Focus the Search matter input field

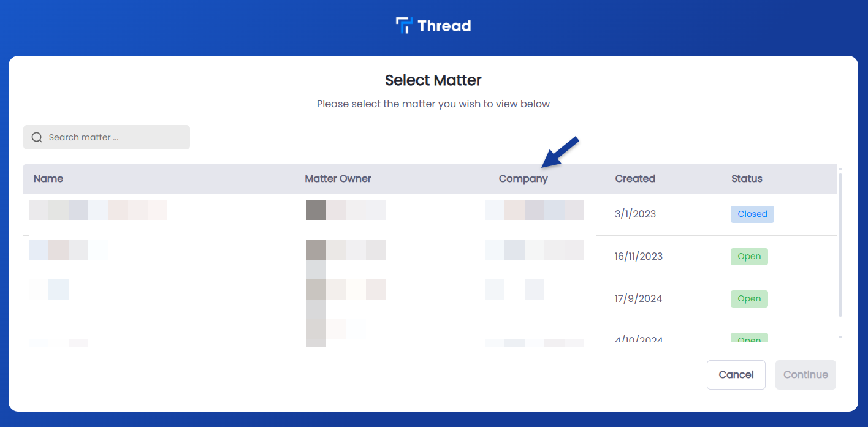(x=107, y=137)
